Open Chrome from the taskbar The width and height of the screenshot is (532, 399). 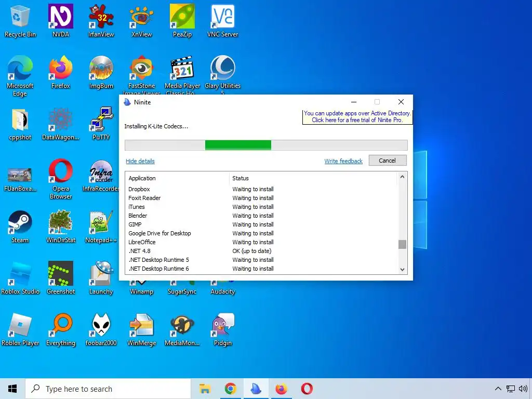pyautogui.click(x=230, y=389)
